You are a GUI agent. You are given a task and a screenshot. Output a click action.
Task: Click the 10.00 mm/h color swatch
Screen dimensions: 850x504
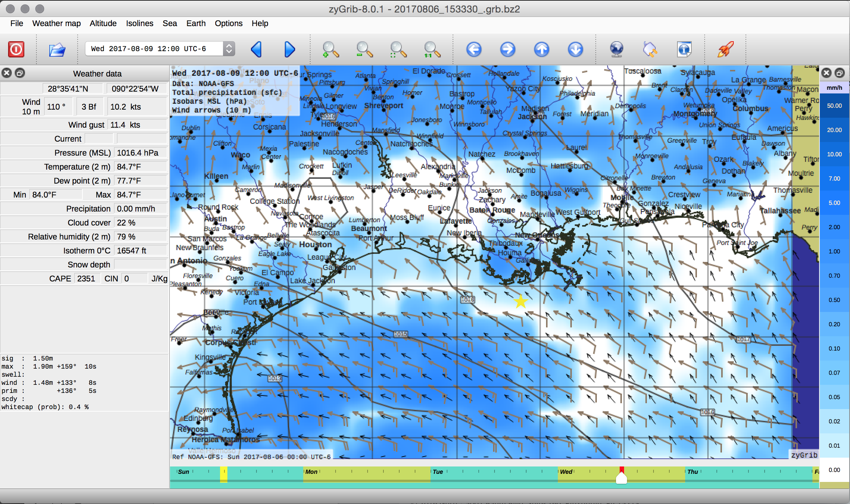834,154
